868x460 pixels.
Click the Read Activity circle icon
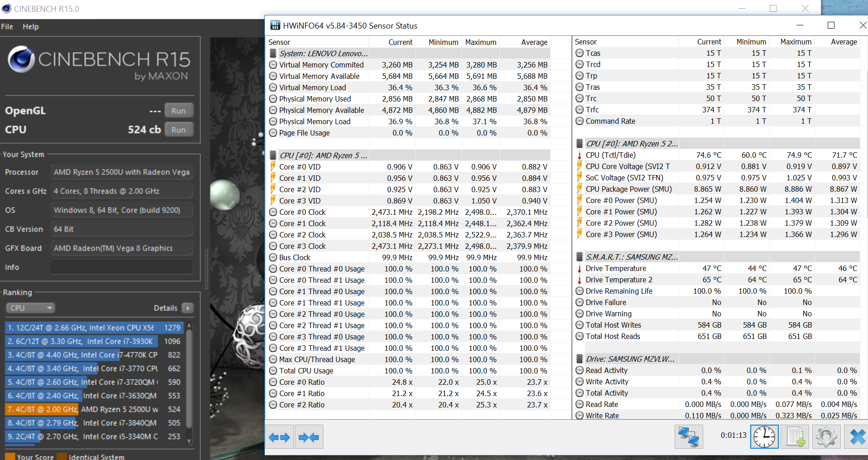tap(579, 370)
